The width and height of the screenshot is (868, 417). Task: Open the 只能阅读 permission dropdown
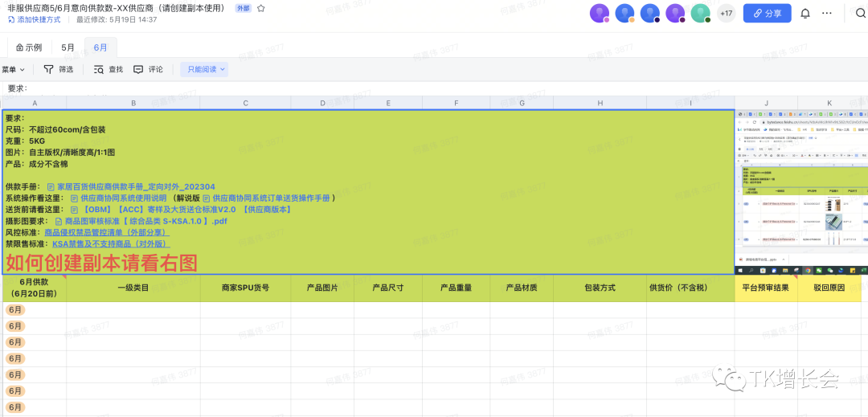204,70
